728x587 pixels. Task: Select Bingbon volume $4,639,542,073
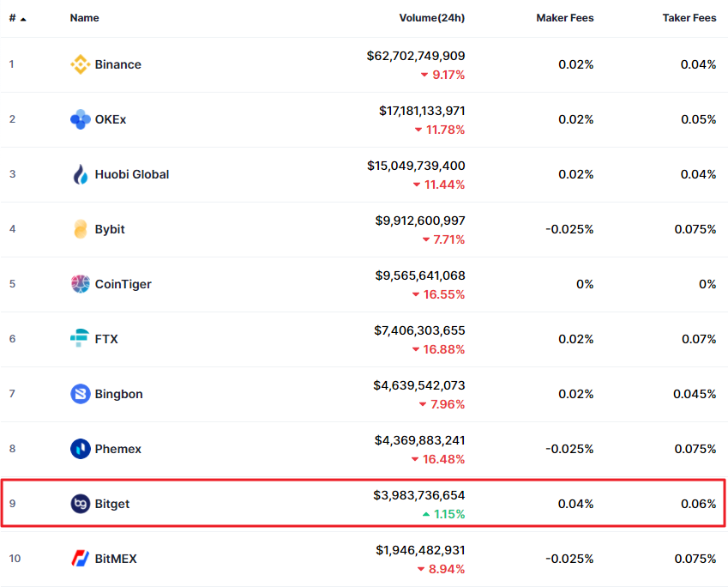click(x=419, y=385)
